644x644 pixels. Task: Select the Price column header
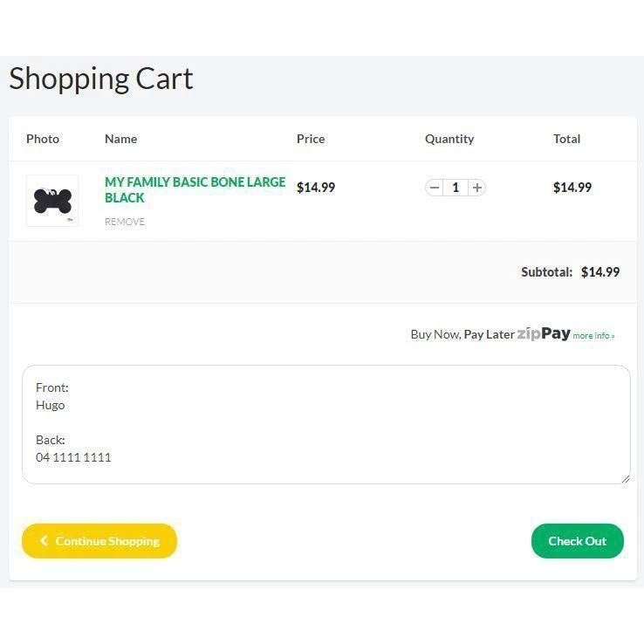click(311, 139)
